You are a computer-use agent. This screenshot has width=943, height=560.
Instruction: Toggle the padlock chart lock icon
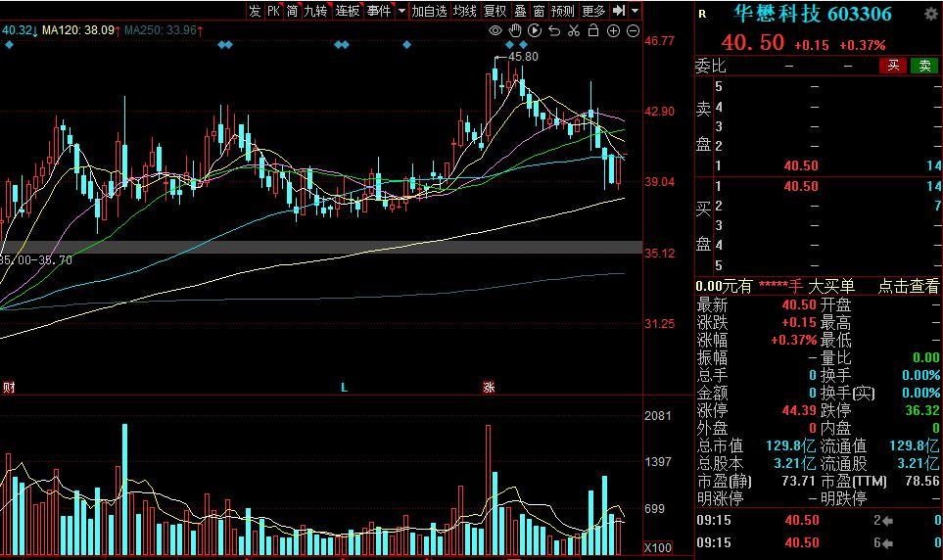pyautogui.click(x=593, y=30)
